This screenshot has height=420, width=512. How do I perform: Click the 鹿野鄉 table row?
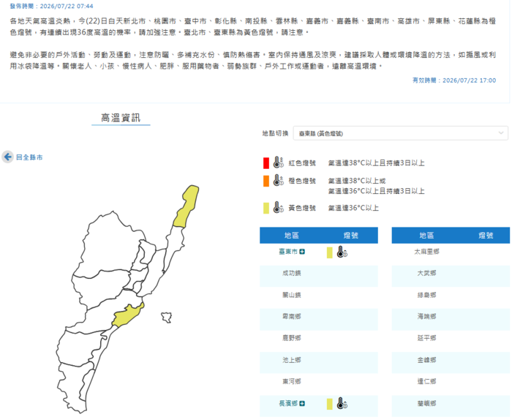[319, 341]
